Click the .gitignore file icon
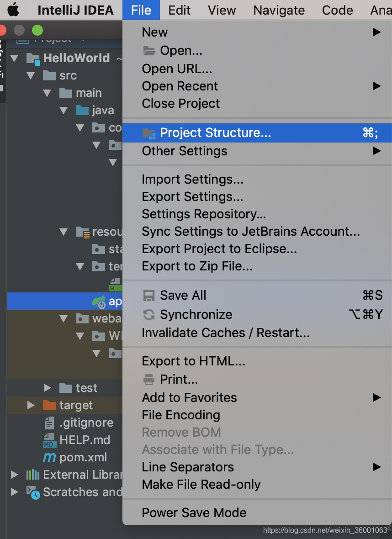Viewport: 392px width, 539px height. tap(49, 423)
